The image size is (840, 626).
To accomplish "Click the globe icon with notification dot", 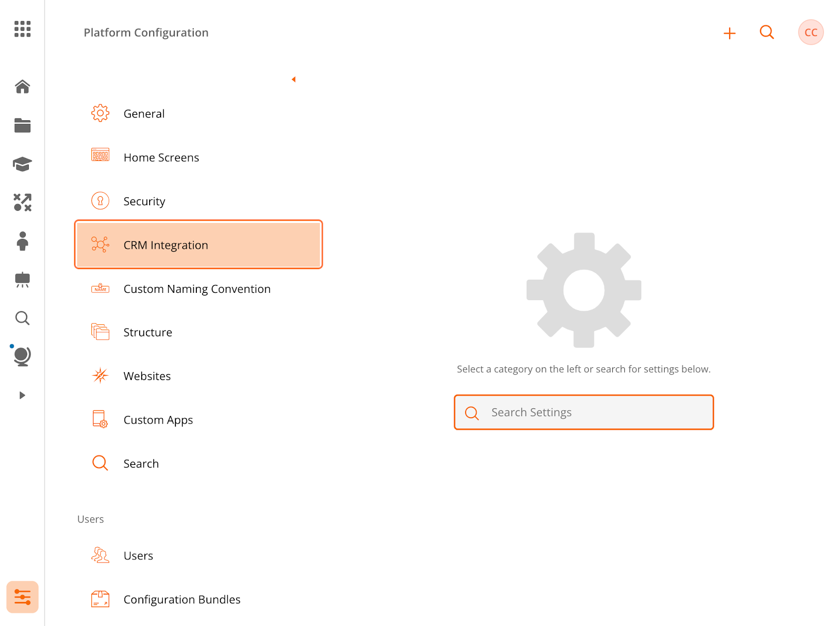I will pyautogui.click(x=22, y=356).
